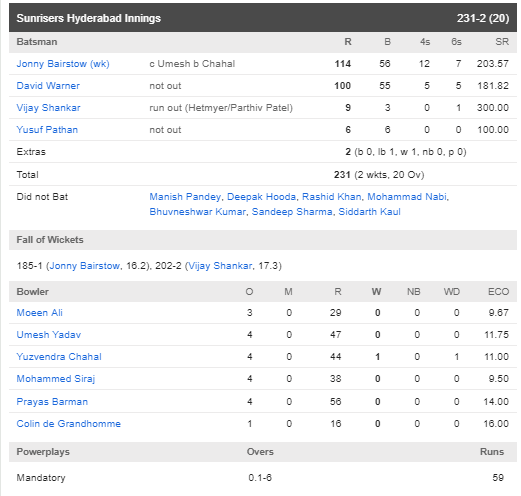Open Sandeep Sharma profile
The image size is (521, 496).
[292, 212]
